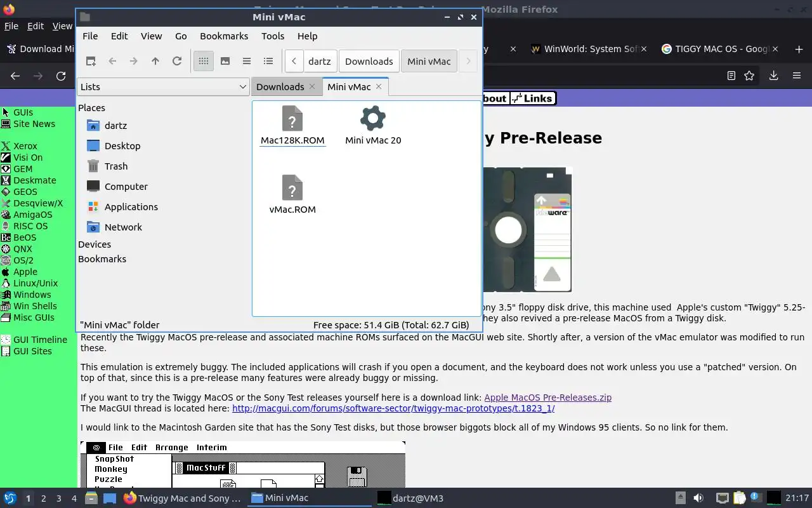Reload the folder with refresh icon
Image resolution: width=812 pixels, height=508 pixels.
[177, 61]
